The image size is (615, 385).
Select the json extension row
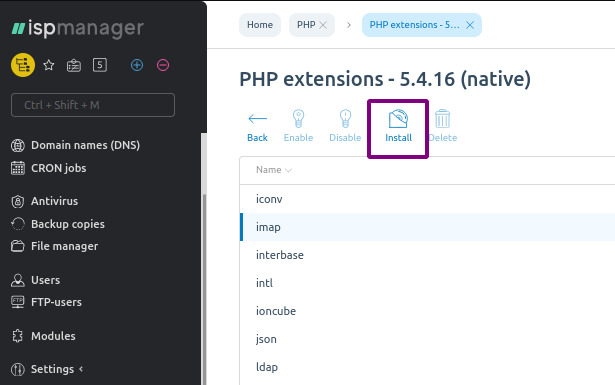(x=427, y=339)
